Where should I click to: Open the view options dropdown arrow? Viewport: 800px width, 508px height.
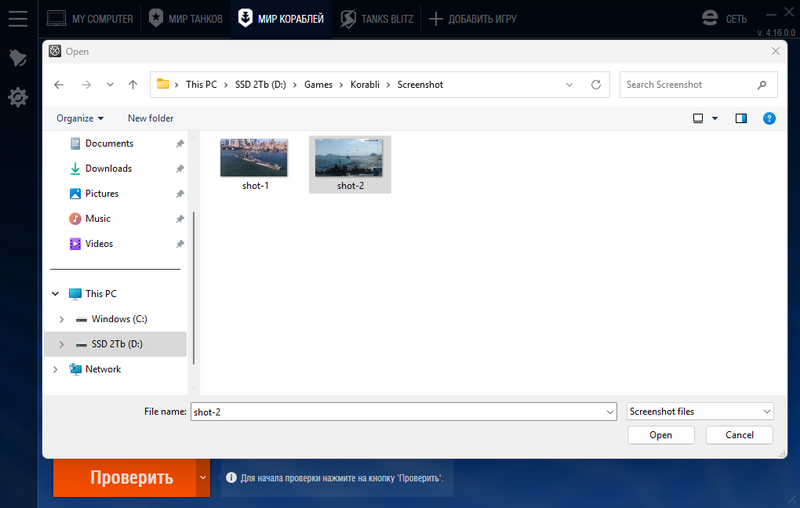(715, 118)
